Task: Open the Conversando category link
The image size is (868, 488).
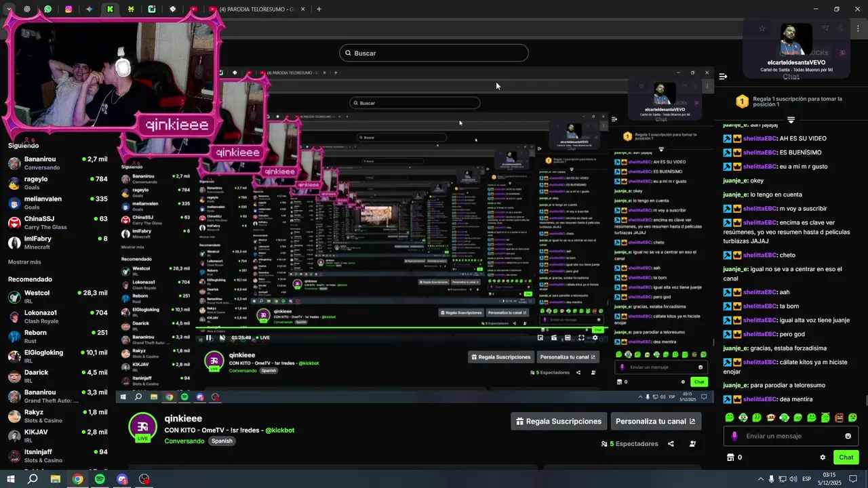Action: 184,441
